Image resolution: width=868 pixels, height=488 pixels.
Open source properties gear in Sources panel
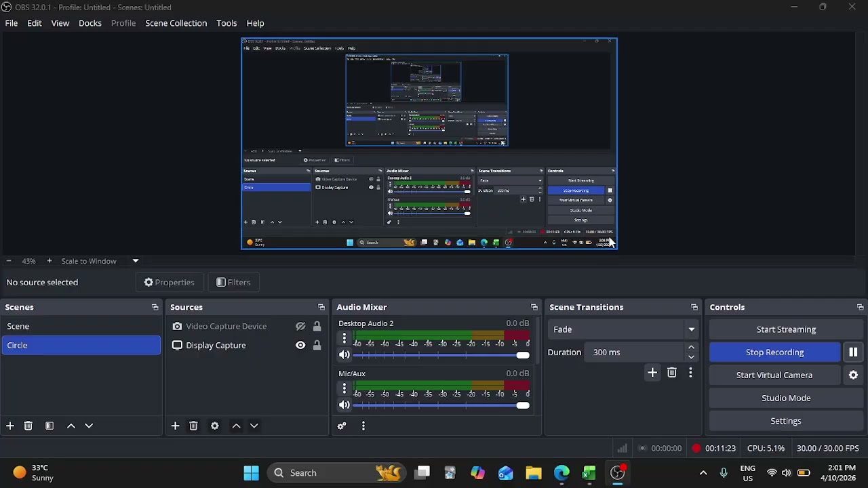pos(215,426)
